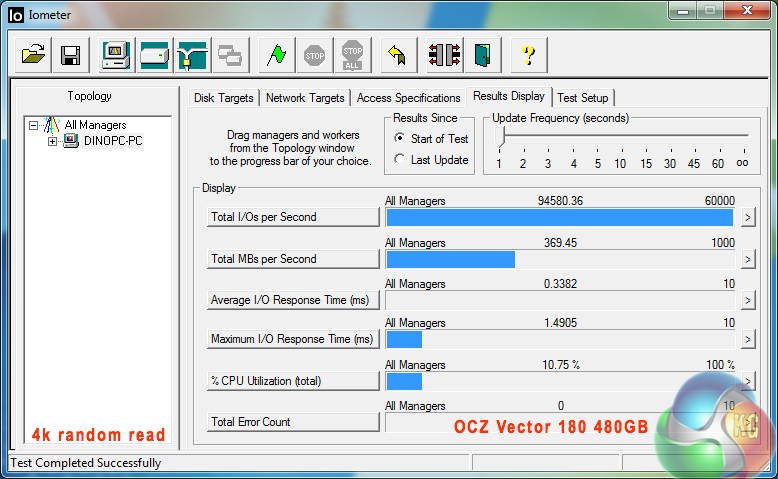Select the DINOPC-PC computer icon
Screen dimensions: 778x479
(71, 140)
